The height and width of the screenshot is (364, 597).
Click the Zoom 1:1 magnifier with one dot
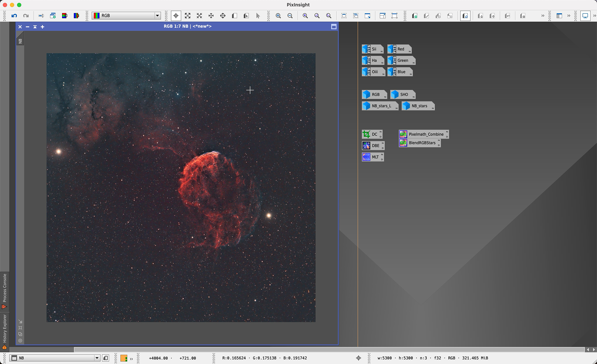(x=305, y=16)
